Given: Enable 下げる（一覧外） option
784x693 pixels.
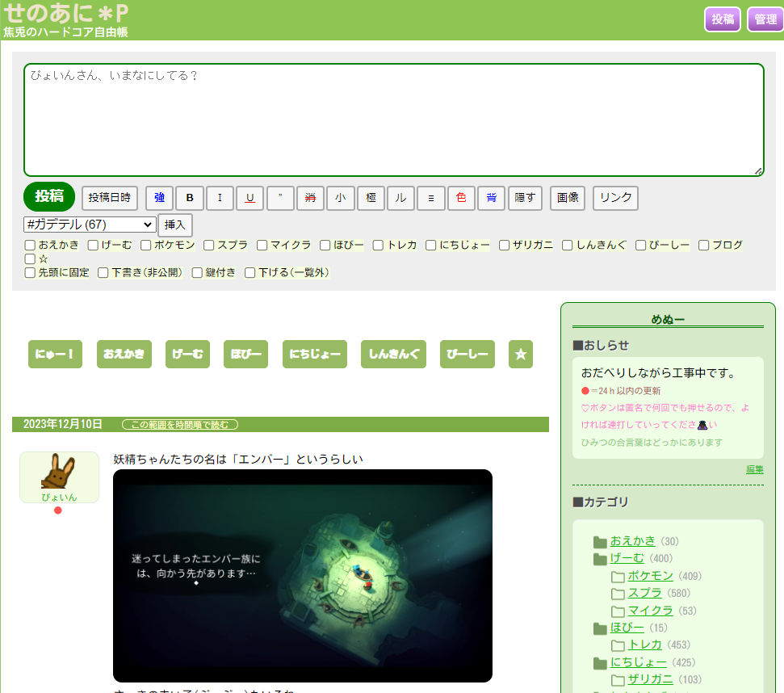Looking at the screenshot, I should (x=250, y=272).
